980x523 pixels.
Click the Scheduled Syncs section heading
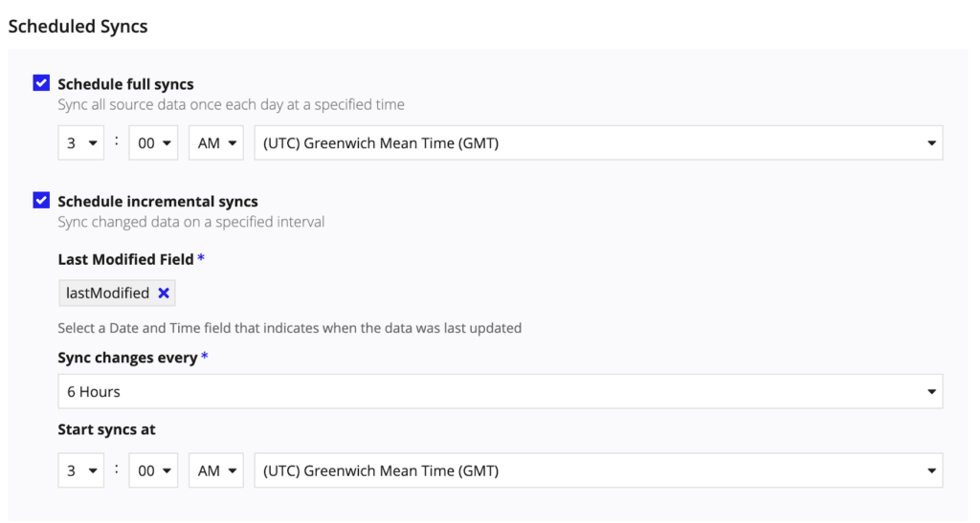pyautogui.click(x=78, y=26)
